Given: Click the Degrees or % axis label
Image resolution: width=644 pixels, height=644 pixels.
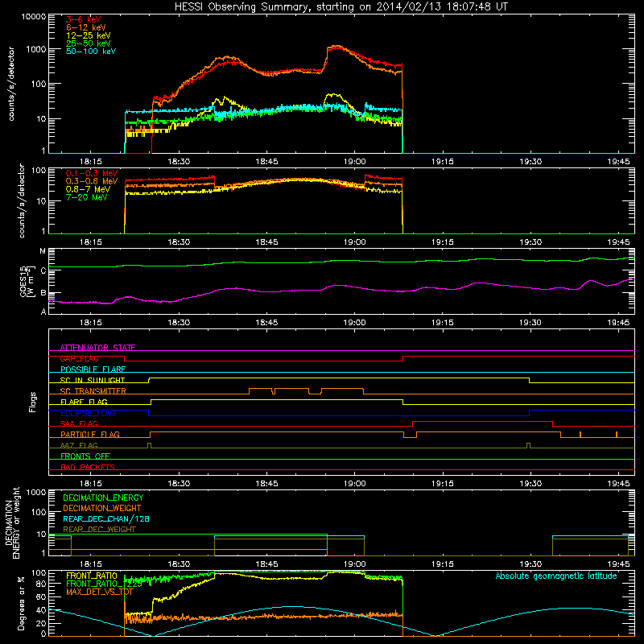Looking at the screenshot, I should pos(22,603).
